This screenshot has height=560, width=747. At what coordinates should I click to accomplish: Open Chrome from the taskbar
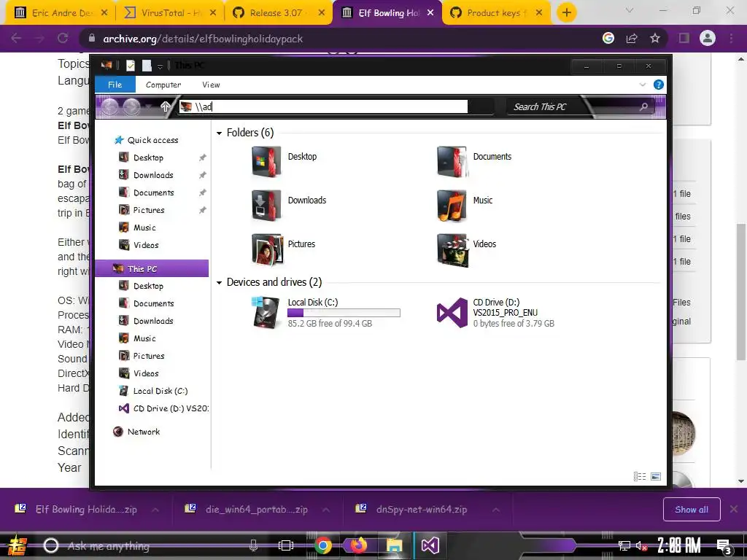coord(323,545)
